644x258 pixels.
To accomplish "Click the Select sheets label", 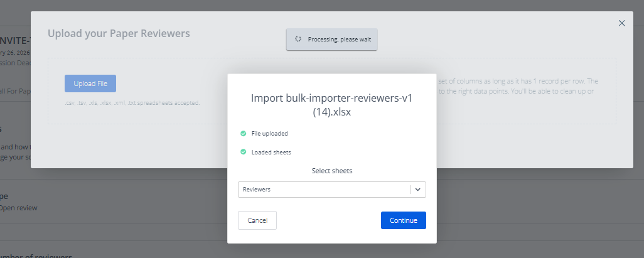I will pyautogui.click(x=331, y=171).
